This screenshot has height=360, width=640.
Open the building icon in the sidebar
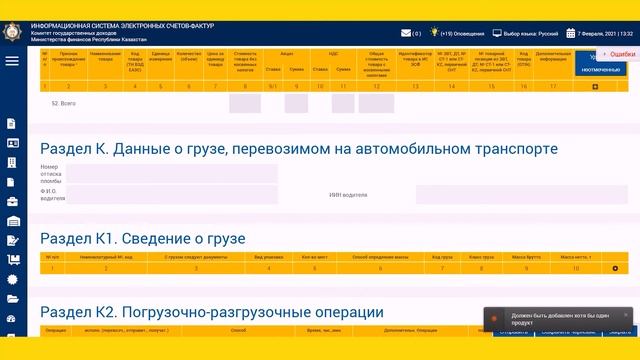[12, 162]
